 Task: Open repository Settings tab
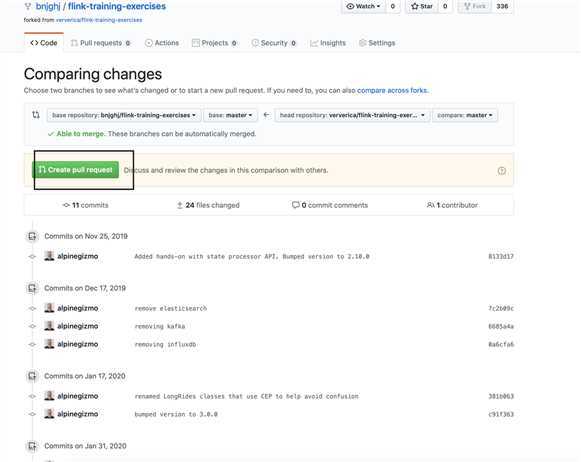[377, 43]
